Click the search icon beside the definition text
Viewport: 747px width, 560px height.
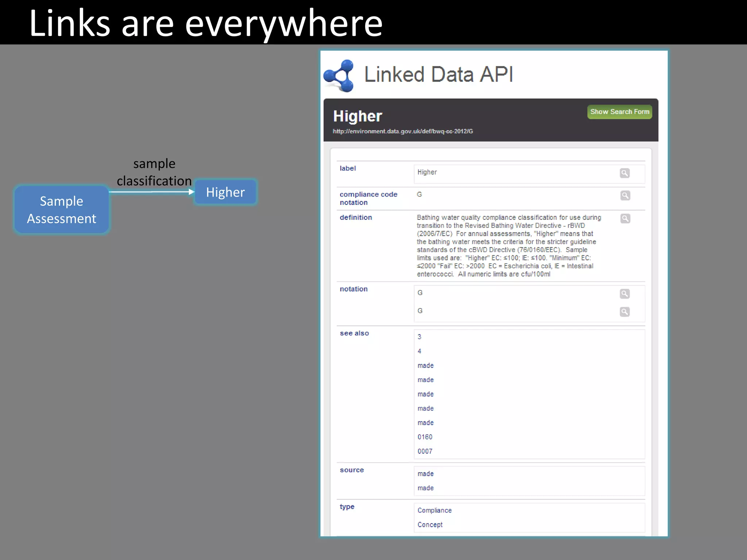coord(625,219)
